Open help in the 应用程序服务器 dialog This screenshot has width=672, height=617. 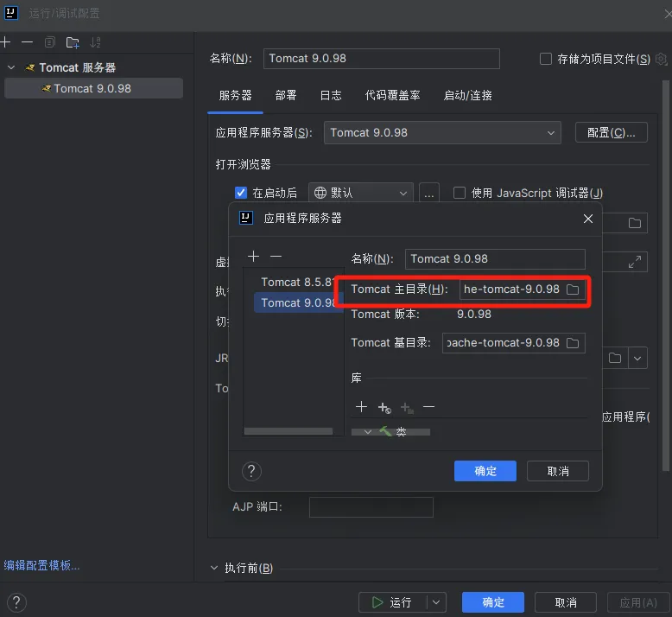(251, 471)
